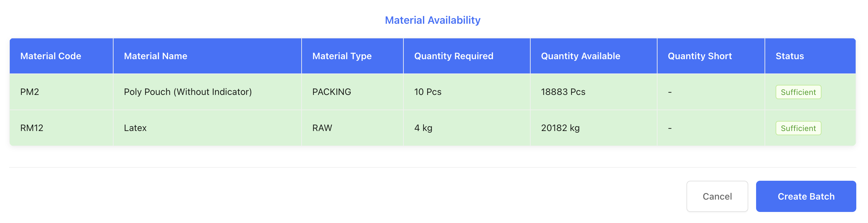Click the RAW material type cell
Viewport: 868px width, 223px height.
322,128
